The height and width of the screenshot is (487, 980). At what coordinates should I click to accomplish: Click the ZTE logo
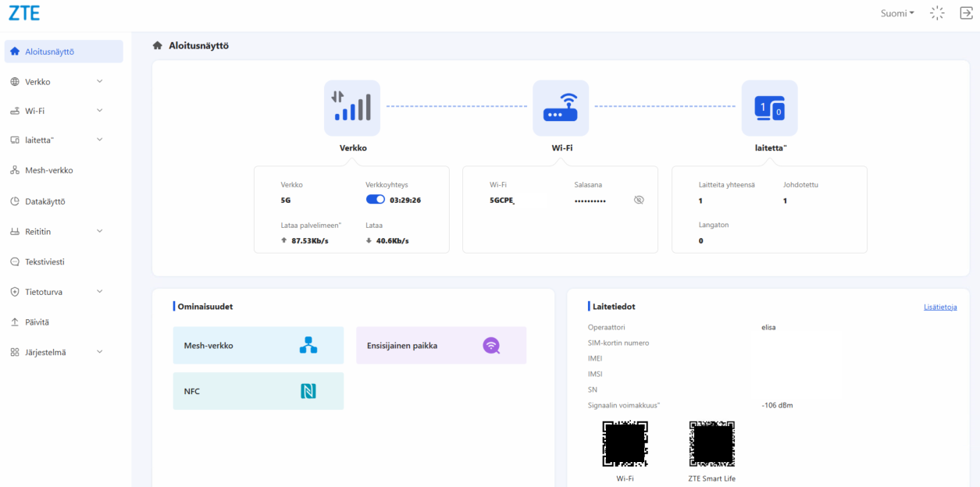(x=24, y=13)
